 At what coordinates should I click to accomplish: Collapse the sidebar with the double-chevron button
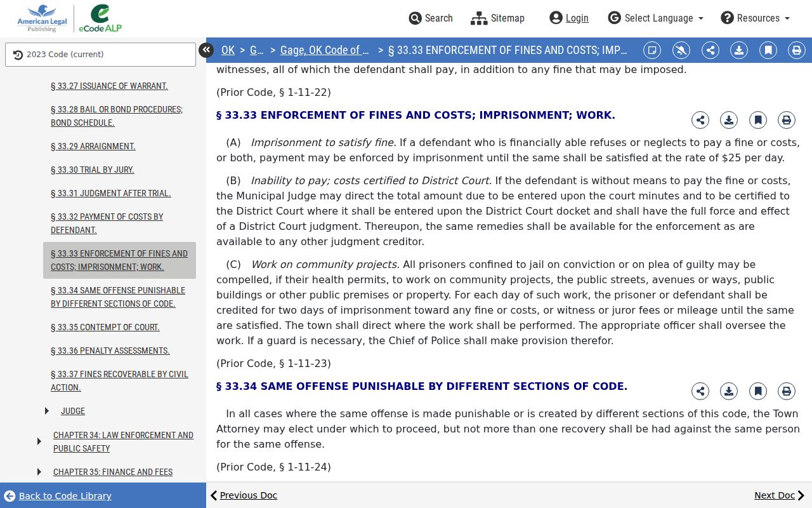206,50
